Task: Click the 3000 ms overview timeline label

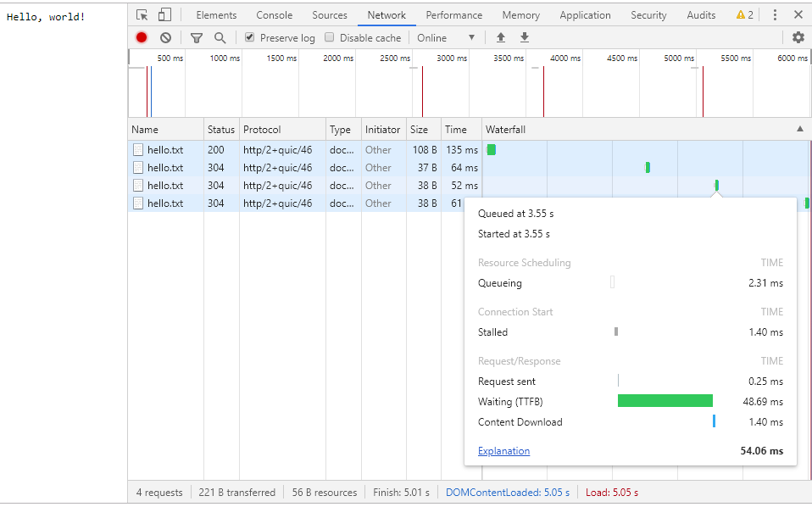Action: pyautogui.click(x=452, y=58)
